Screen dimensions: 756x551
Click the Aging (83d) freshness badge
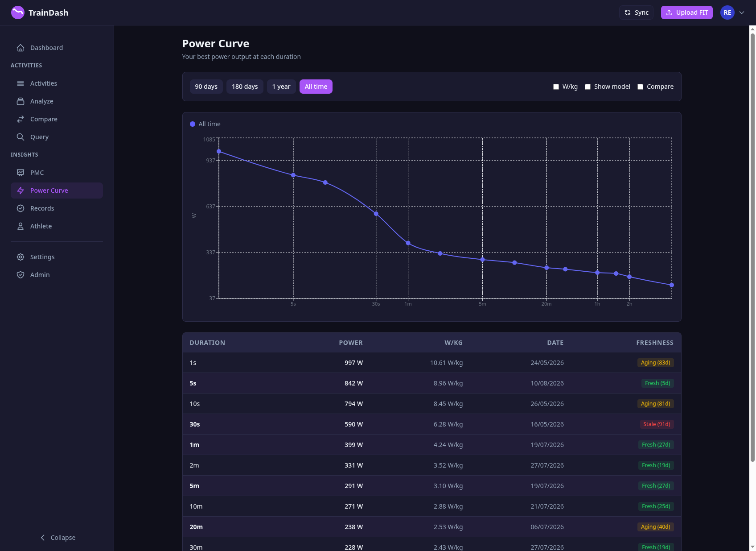tap(655, 363)
